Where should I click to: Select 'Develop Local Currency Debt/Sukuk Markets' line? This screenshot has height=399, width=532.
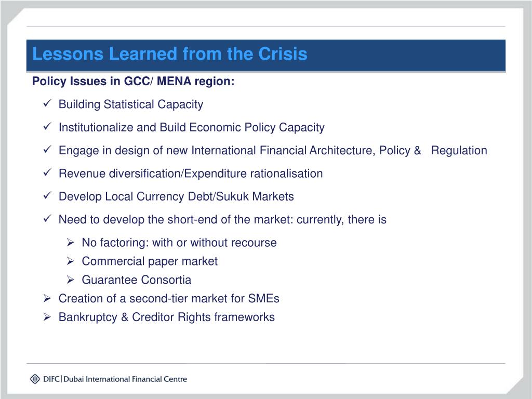pyautogui.click(x=176, y=196)
